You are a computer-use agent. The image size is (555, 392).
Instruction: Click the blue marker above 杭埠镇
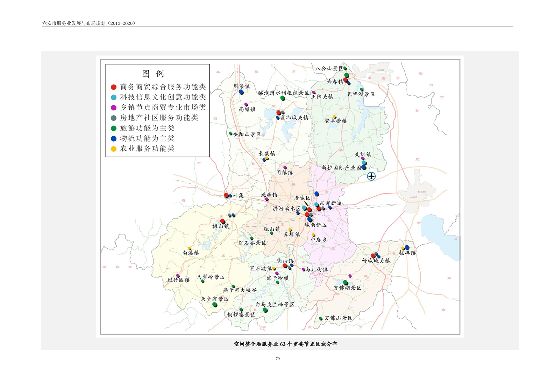pos(407,247)
